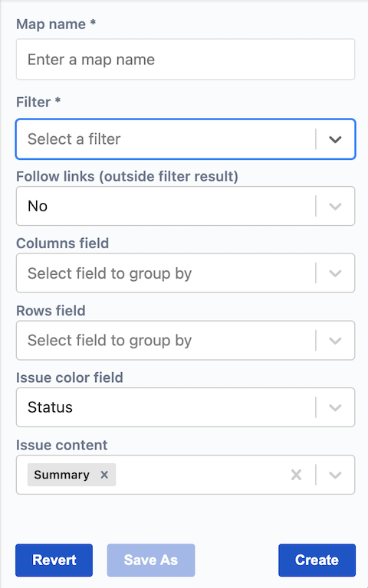The height and width of the screenshot is (588, 368).
Task: Focus the Map name input field
Action: [x=186, y=59]
